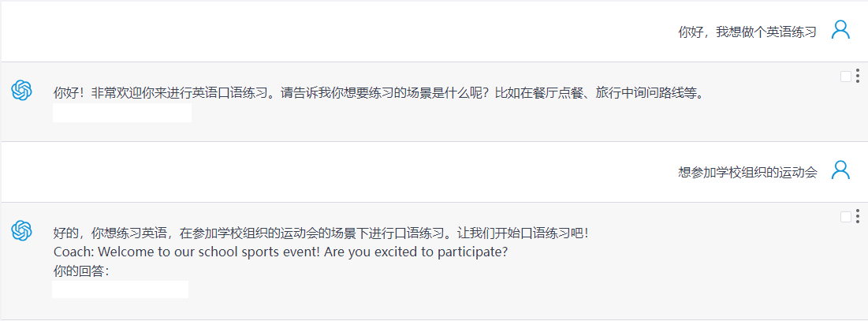Image resolution: width=868 pixels, height=321 pixels.
Task: Click the blank white box under the first reply
Action: (122, 113)
